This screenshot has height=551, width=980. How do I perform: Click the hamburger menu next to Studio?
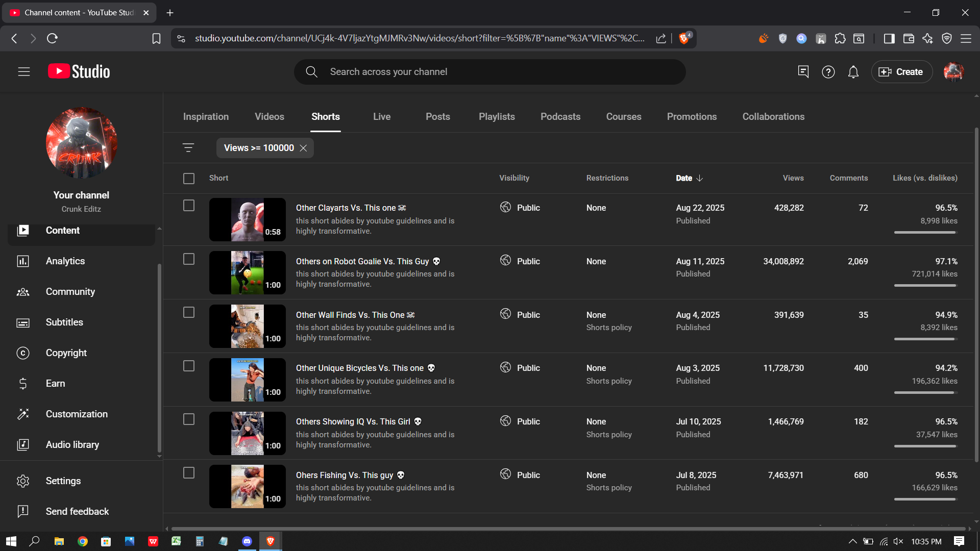coord(24,72)
